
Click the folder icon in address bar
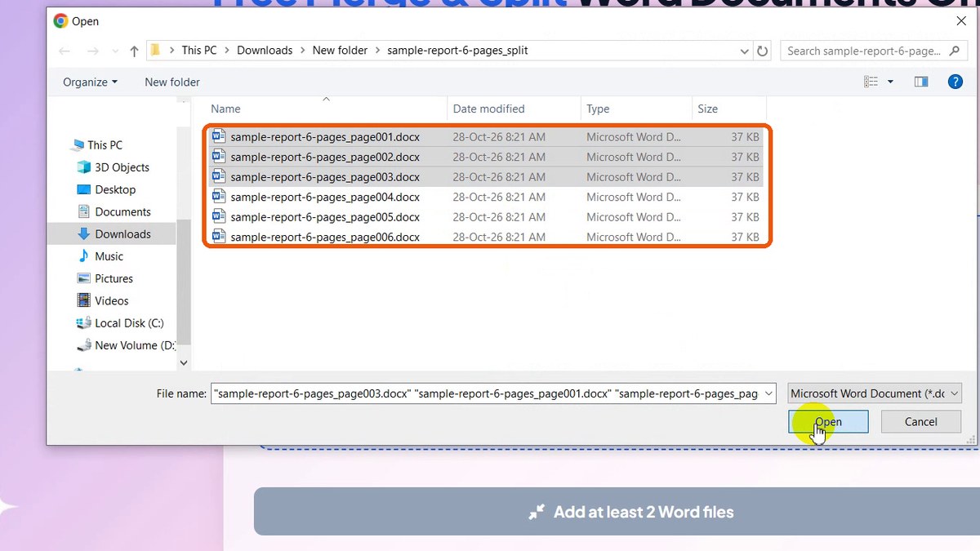[156, 51]
